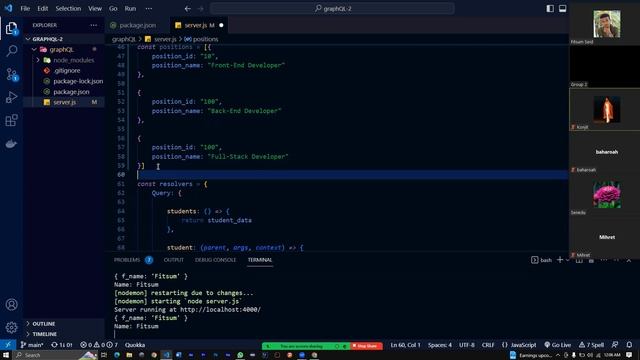
Task: Open errors and warnings status indicator
Action: click(98, 345)
